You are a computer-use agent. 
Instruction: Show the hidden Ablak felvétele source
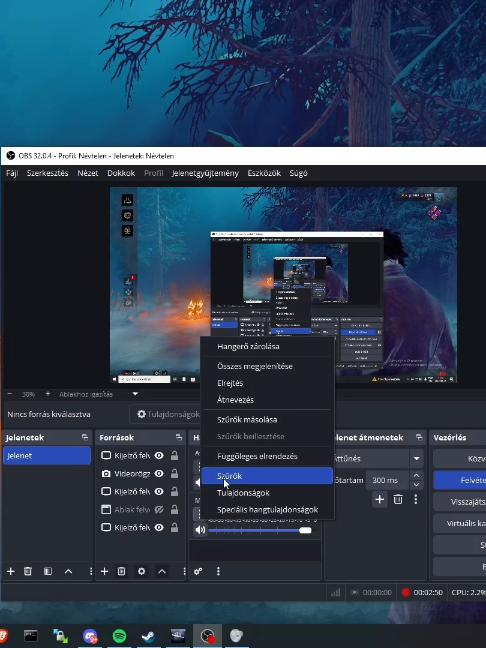pos(159,510)
